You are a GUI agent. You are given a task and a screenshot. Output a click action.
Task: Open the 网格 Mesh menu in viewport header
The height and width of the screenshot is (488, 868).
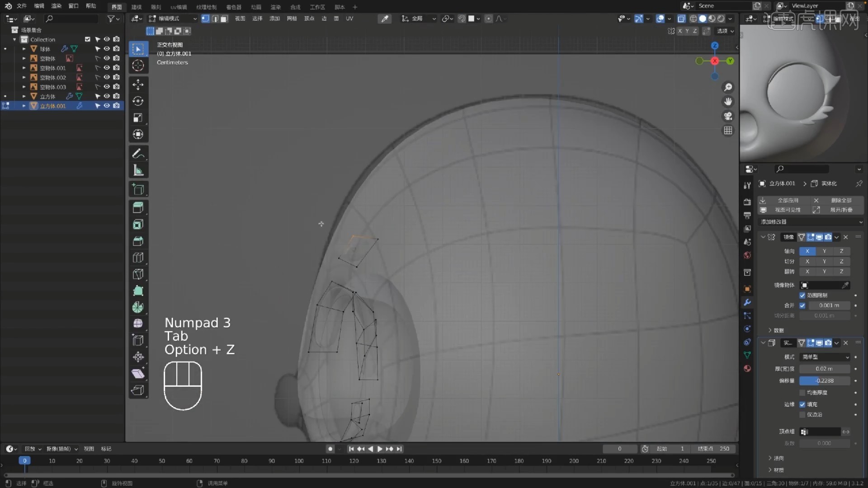[292, 19]
